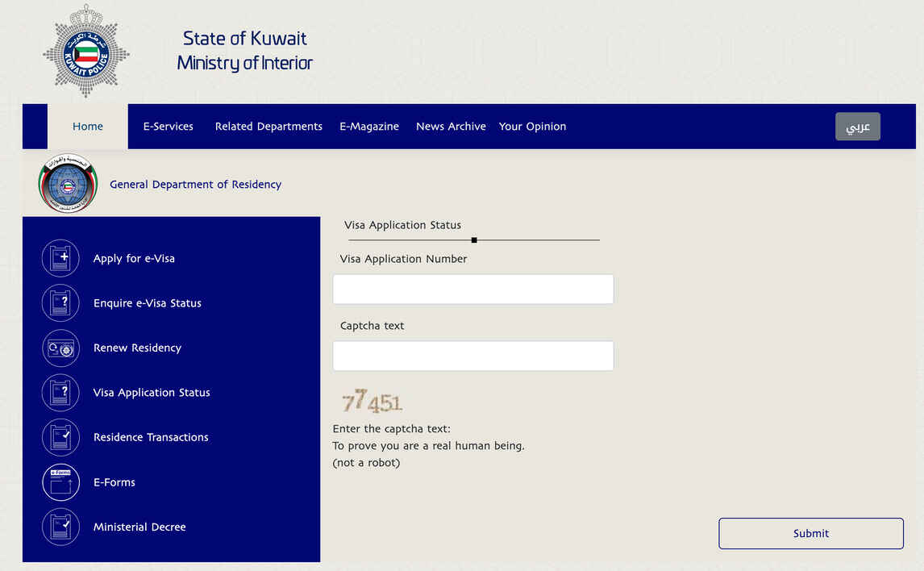The image size is (924, 571).
Task: Select the Visa Application Status icon
Action: coord(60,393)
